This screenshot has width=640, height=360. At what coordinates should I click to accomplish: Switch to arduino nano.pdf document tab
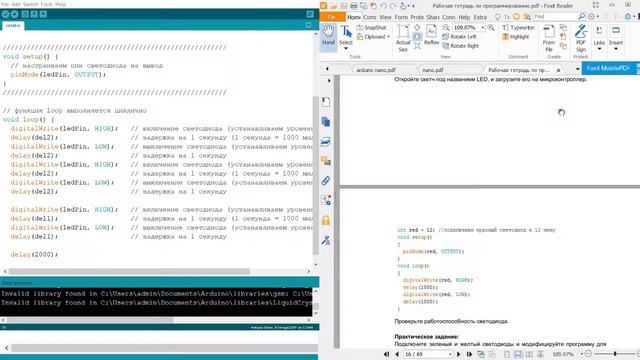pyautogui.click(x=376, y=70)
